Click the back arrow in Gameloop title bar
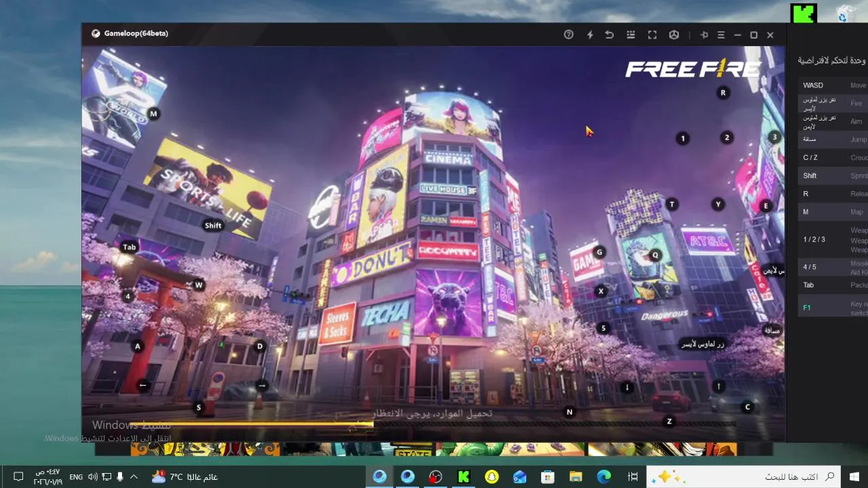Image resolution: width=868 pixels, height=488 pixels. [610, 35]
